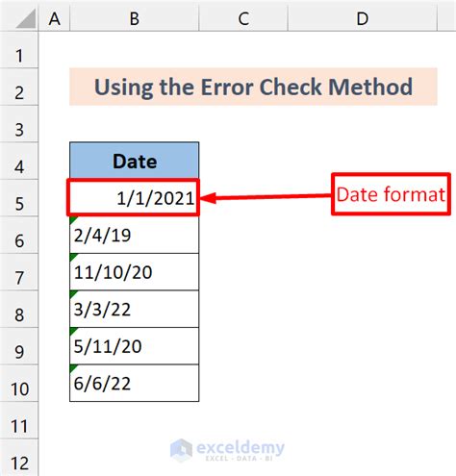Viewport: 456px width, 476px height.
Task: Click the Select All corner triangle
Action: pos(26,18)
